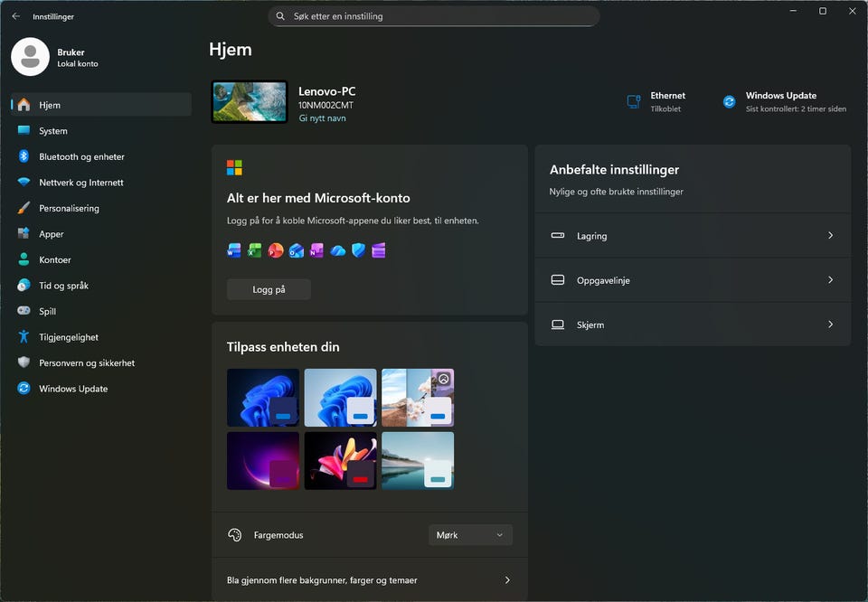
Task: Click the Microsoft logo on account card
Action: 234,167
